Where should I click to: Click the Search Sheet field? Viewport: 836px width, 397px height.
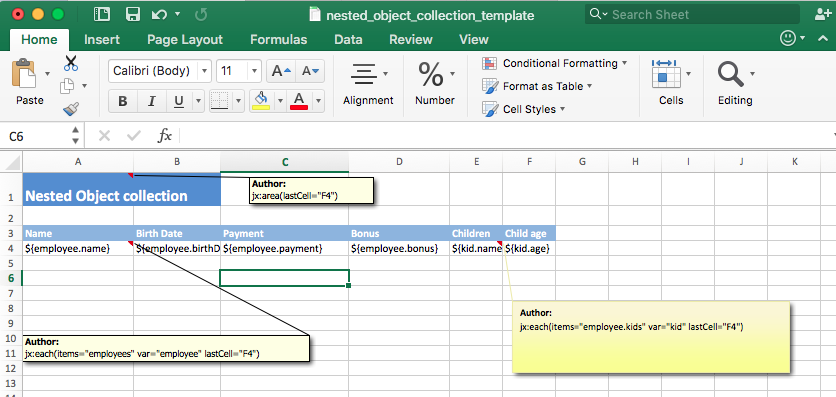coord(693,14)
